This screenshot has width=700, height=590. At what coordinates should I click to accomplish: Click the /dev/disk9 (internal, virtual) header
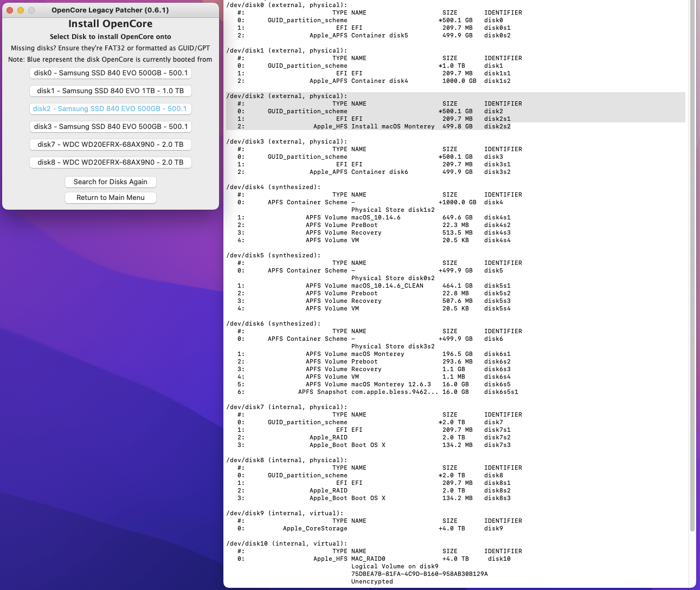tap(285, 513)
